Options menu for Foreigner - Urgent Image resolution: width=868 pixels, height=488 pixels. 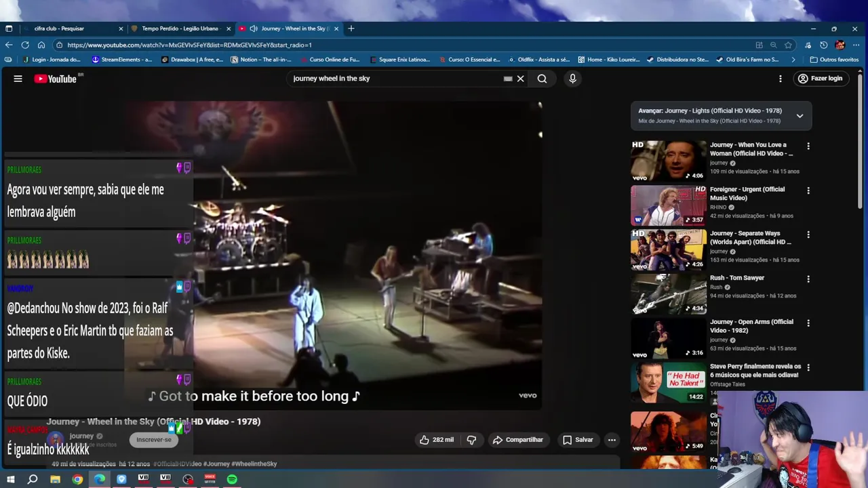pyautogui.click(x=808, y=190)
